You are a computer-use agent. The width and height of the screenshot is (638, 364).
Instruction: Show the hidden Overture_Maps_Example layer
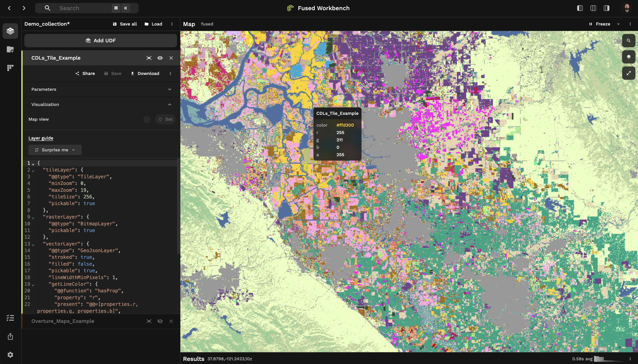[160, 321]
